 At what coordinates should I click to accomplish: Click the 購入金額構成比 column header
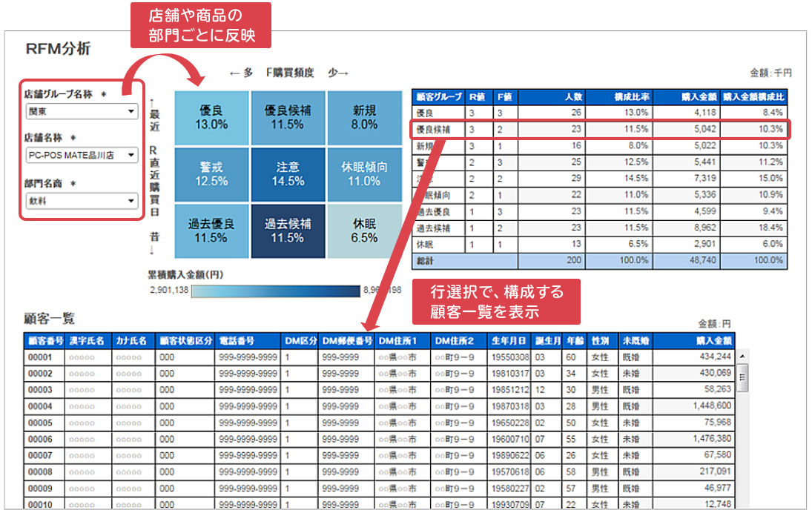tap(754, 97)
